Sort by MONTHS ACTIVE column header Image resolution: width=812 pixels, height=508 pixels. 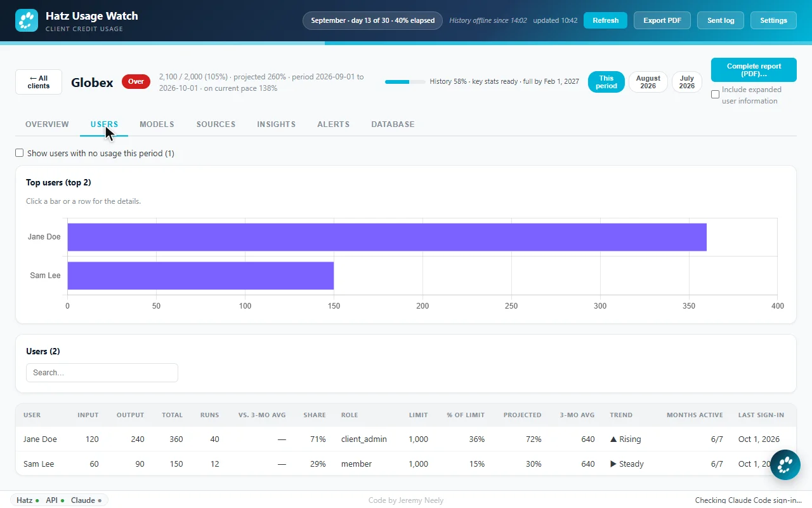(695, 415)
